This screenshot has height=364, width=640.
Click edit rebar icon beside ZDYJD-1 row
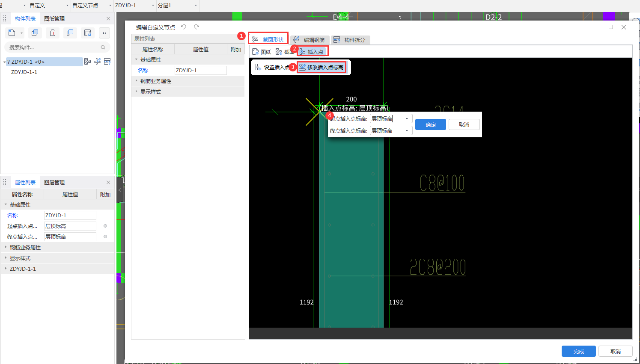[x=98, y=62]
